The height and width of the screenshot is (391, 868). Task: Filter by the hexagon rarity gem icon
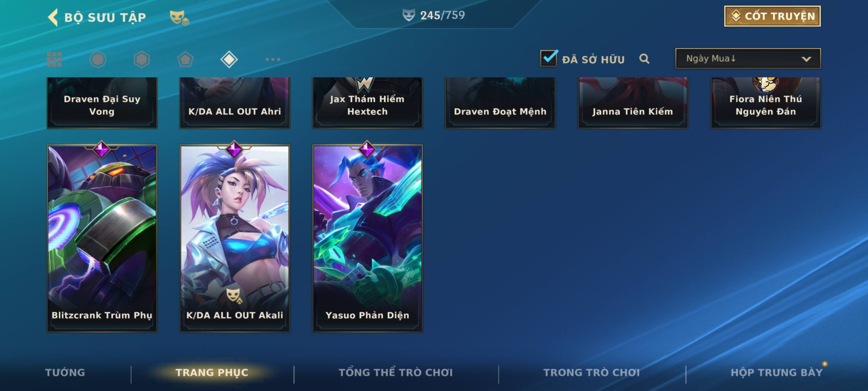[141, 59]
